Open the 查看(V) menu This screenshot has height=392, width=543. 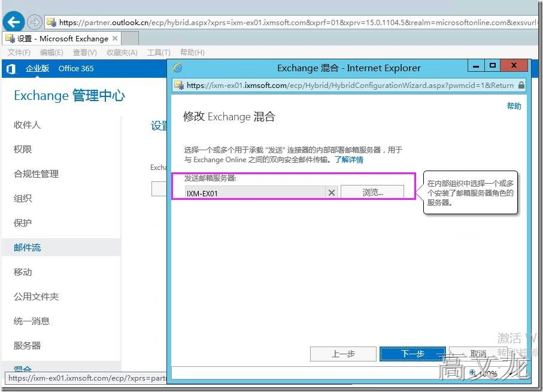(x=84, y=52)
